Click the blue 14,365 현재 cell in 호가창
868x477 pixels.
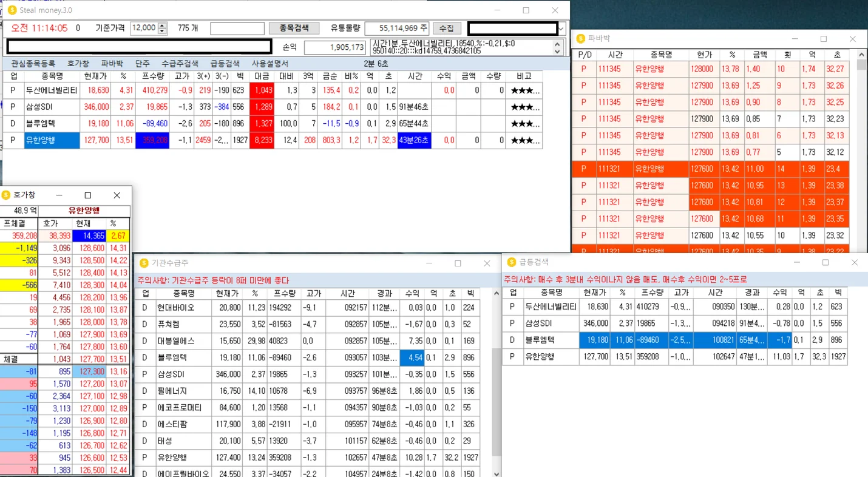pyautogui.click(x=89, y=235)
